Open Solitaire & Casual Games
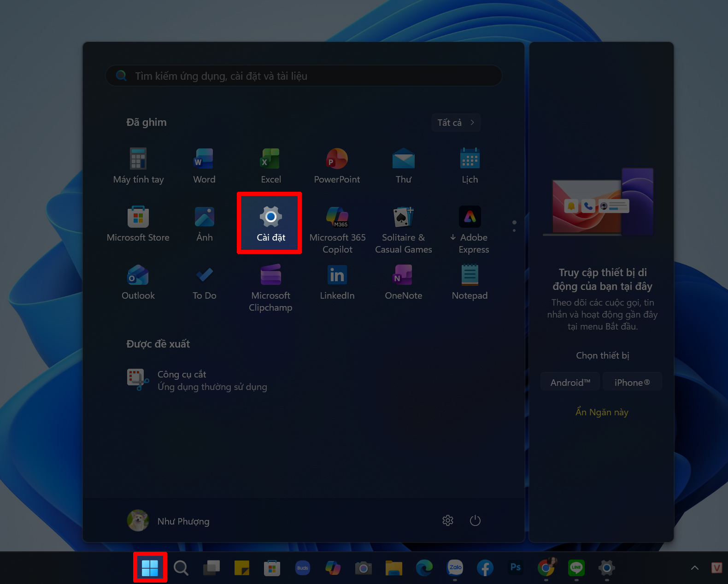The image size is (728, 584). click(x=403, y=229)
